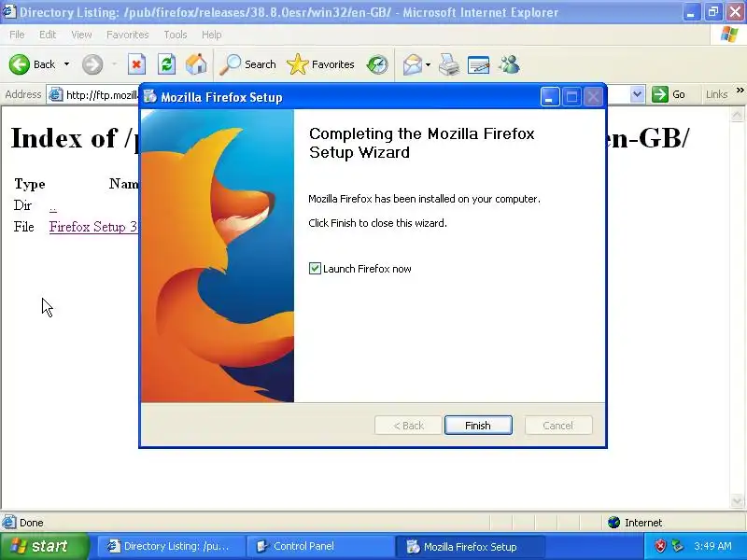Image resolution: width=747 pixels, height=560 pixels.
Task: Click the 'Type' column header
Action: coord(30,184)
